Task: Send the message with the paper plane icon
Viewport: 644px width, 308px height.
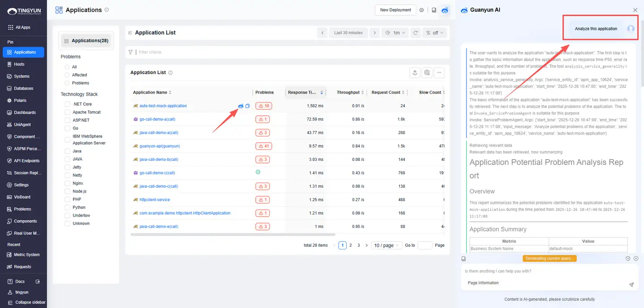Action: (x=631, y=284)
